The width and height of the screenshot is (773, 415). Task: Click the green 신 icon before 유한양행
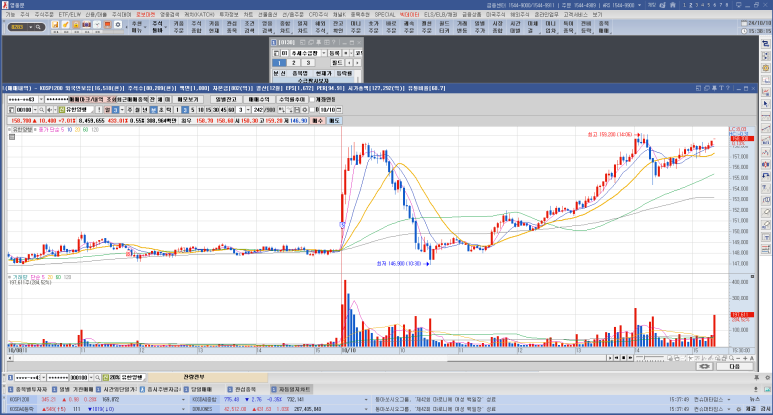coord(62,110)
